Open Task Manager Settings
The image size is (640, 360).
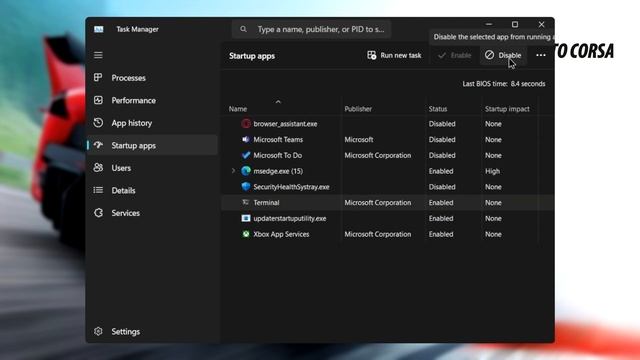(153, 331)
